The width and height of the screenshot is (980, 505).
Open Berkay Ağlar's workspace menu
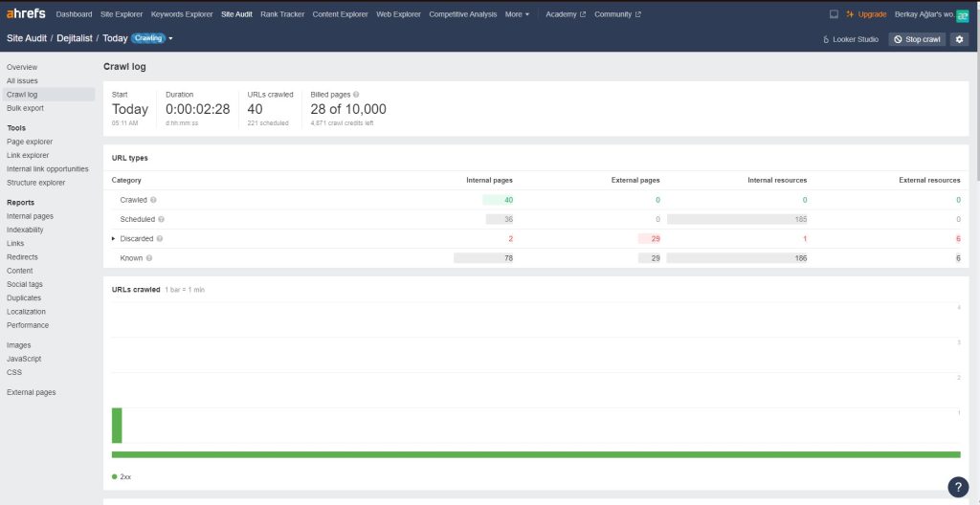point(924,14)
